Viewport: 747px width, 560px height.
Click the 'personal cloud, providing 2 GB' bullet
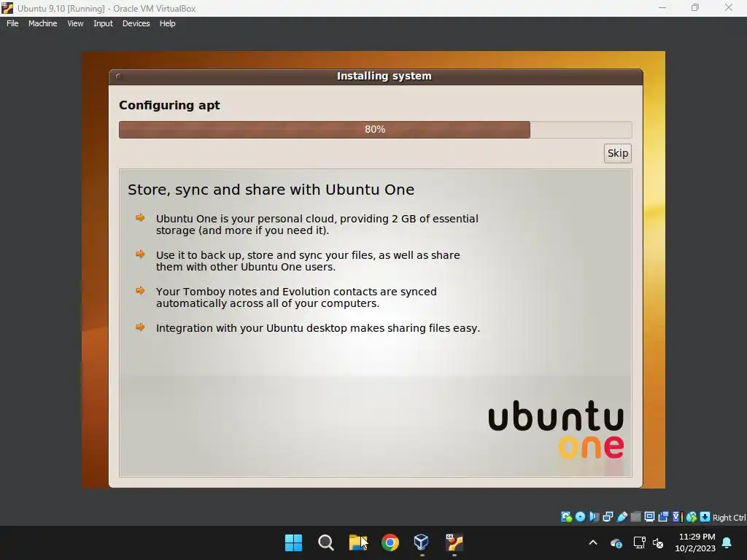[317, 225]
